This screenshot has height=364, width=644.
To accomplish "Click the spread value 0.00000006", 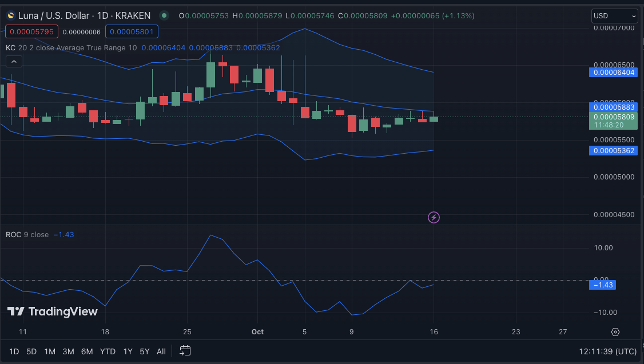I will pyautogui.click(x=82, y=32).
